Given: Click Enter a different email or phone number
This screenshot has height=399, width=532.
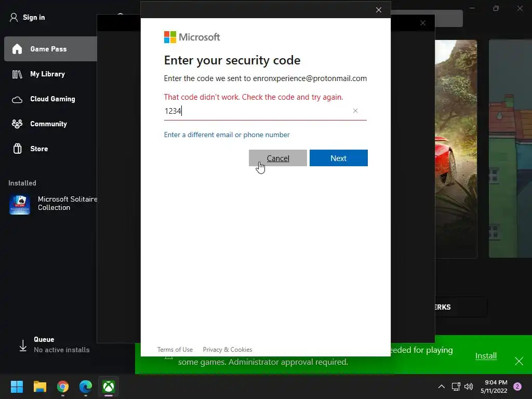Looking at the screenshot, I should [x=227, y=135].
